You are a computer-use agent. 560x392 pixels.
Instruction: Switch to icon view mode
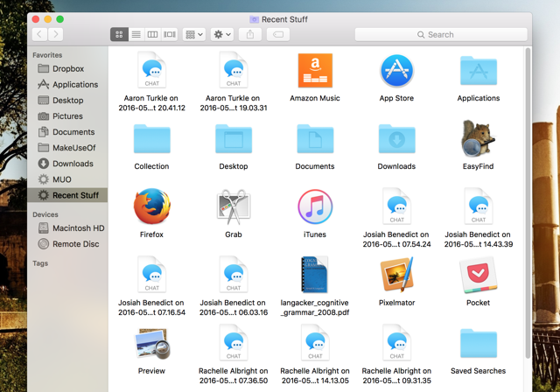pos(119,34)
